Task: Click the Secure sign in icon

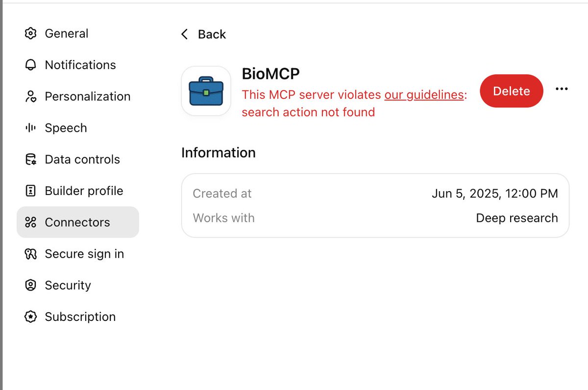Action: [30, 254]
